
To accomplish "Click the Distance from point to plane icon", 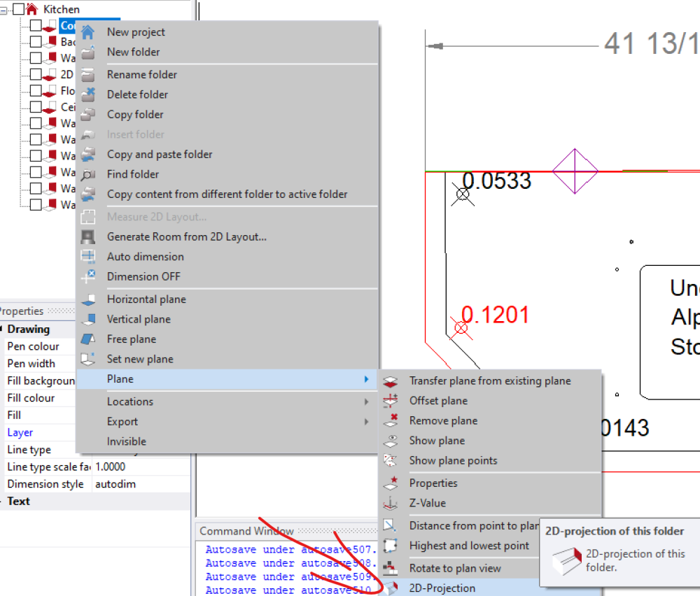I will pos(390,526).
